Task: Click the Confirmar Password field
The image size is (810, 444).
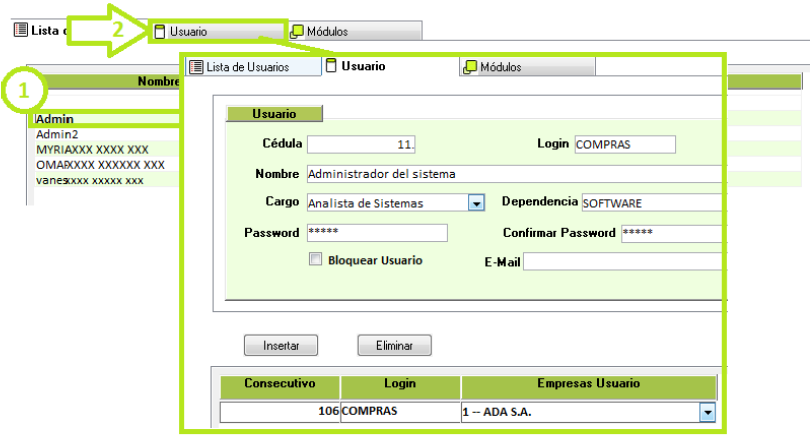Action: 669,233
